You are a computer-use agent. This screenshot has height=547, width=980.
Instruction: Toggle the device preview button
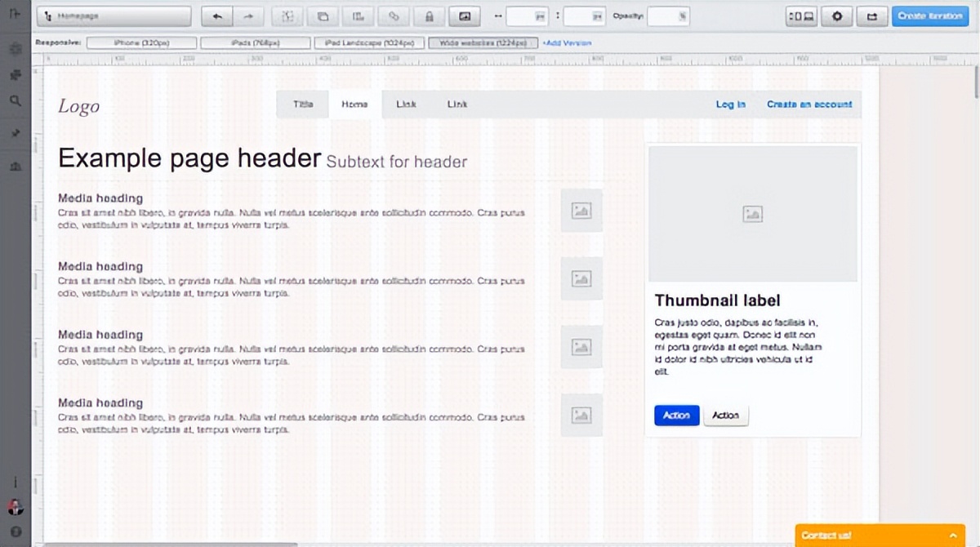click(x=801, y=16)
